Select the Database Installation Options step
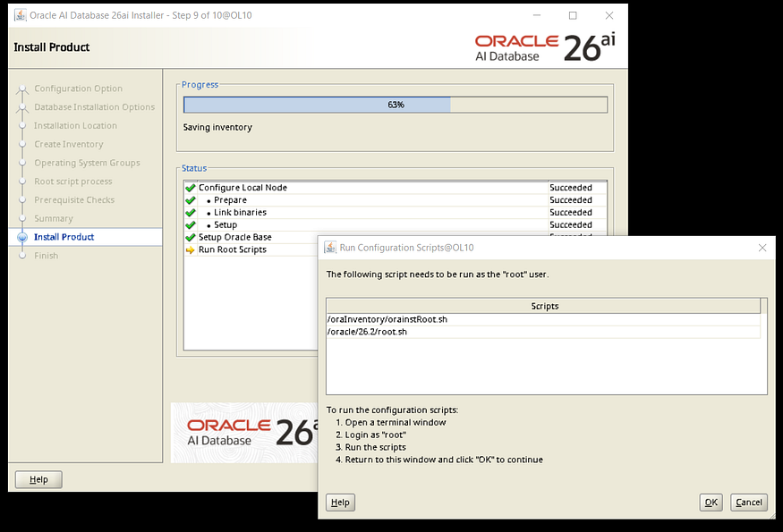Viewport: 783px width, 532px height. 94,106
